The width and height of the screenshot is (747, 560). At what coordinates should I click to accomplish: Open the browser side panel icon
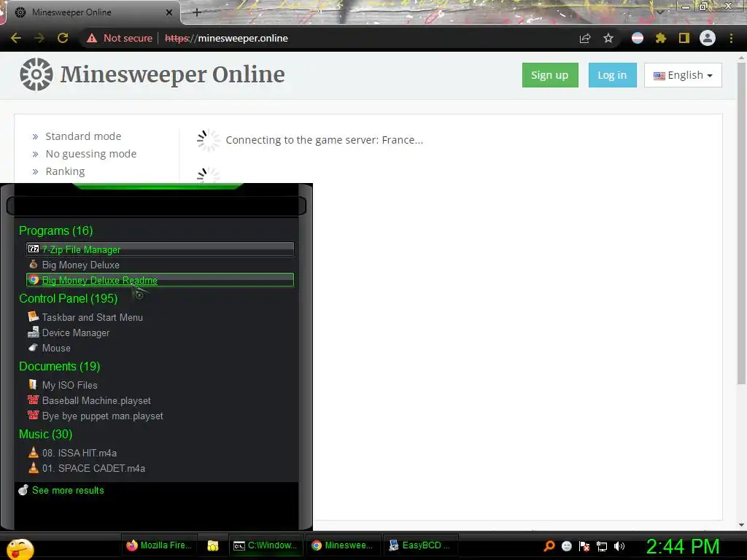click(x=684, y=38)
